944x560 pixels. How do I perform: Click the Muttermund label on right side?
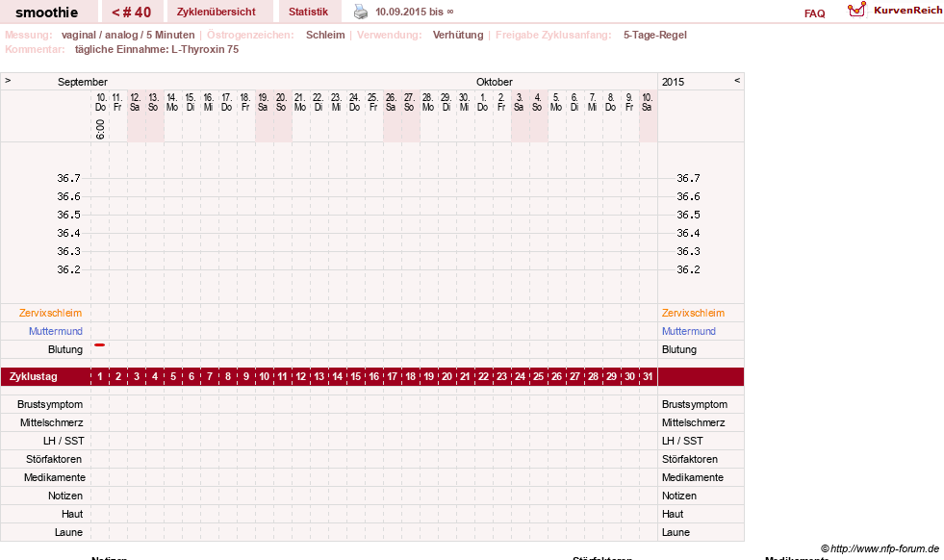click(689, 331)
